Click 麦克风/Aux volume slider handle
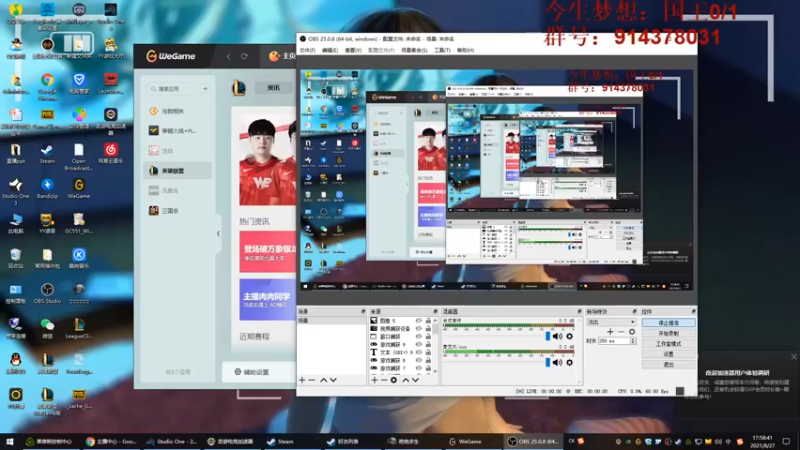800x450 pixels. pos(547,362)
